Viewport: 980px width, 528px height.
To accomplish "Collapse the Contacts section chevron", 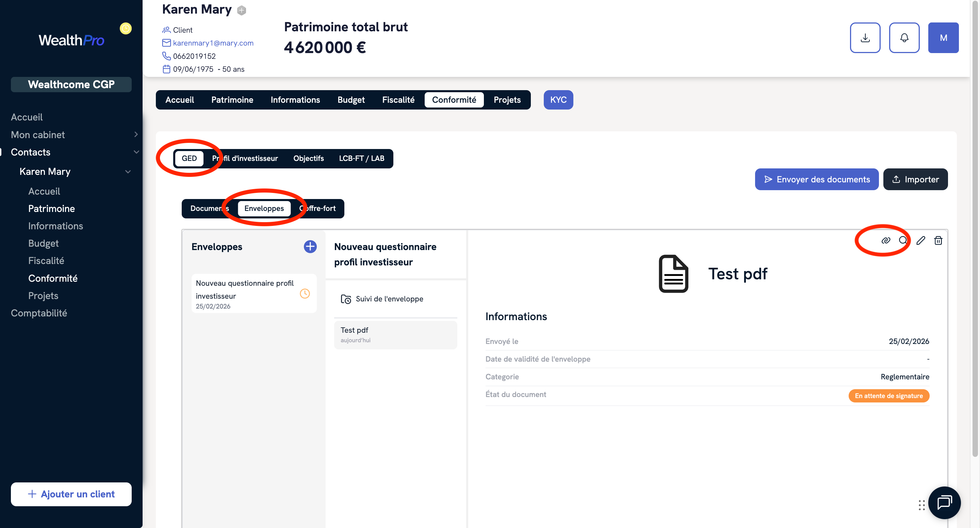I will (x=136, y=152).
